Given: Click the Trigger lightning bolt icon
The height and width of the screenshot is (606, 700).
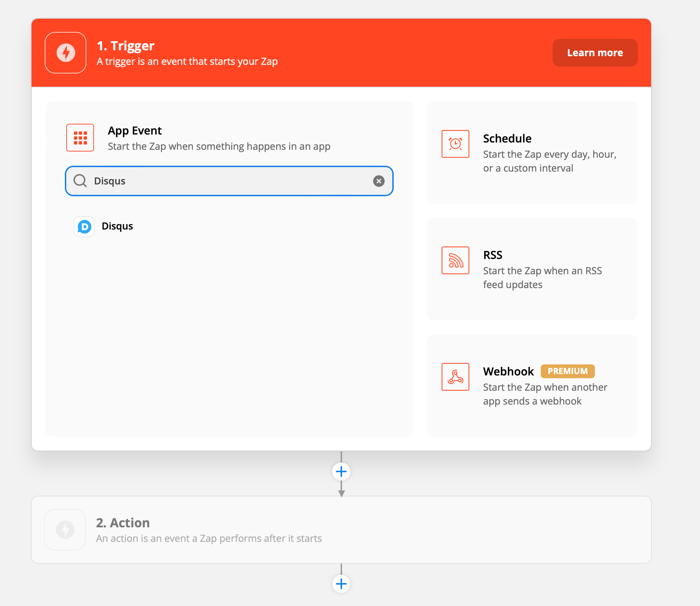Looking at the screenshot, I should coord(66,53).
